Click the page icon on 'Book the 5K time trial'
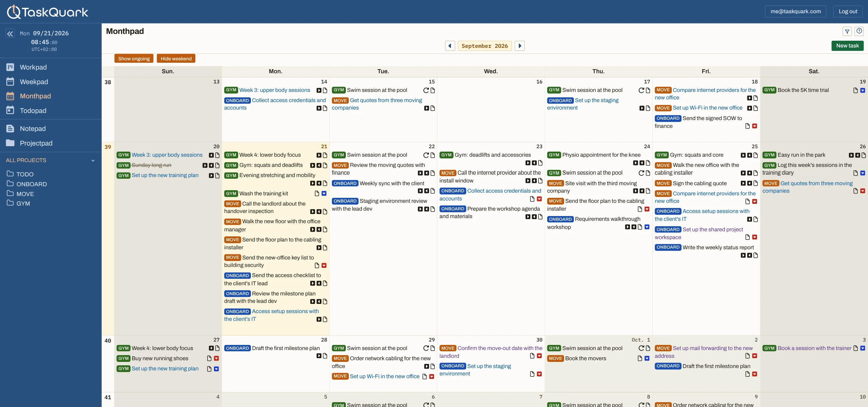Screen dimensions: 868x407 point(855,90)
